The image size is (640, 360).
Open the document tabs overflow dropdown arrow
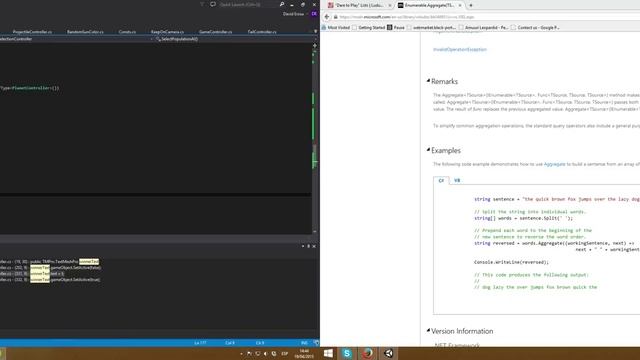pos(315,31)
